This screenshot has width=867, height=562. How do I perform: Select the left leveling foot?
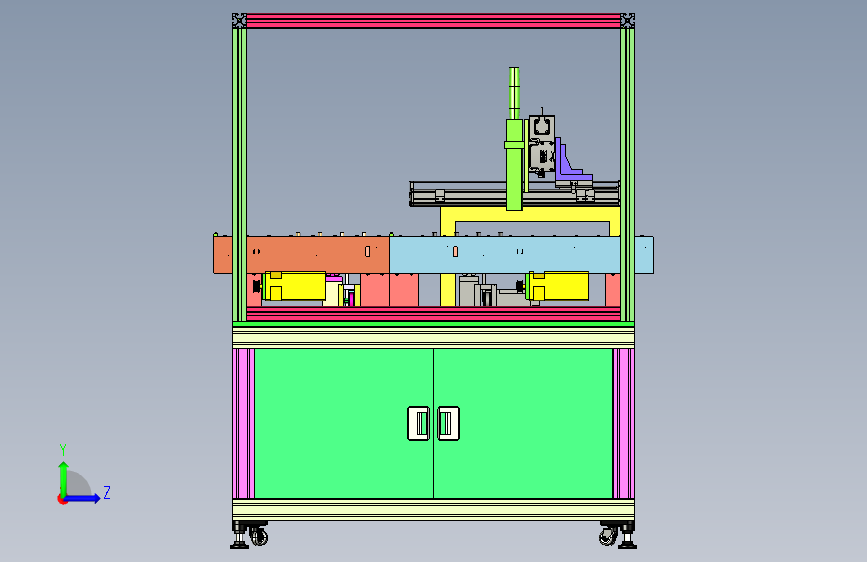click(239, 538)
